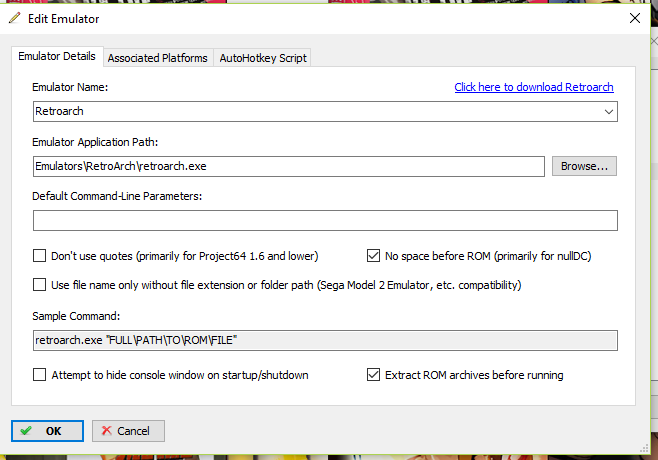Screen dimensions: 658x460
Task: Click the Emulator Application Path label
Action: tap(95, 142)
